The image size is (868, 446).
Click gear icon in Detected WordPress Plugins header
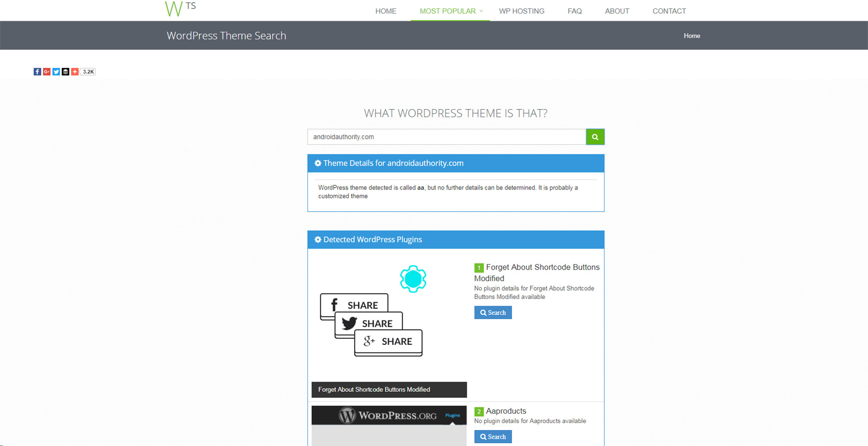pos(318,240)
